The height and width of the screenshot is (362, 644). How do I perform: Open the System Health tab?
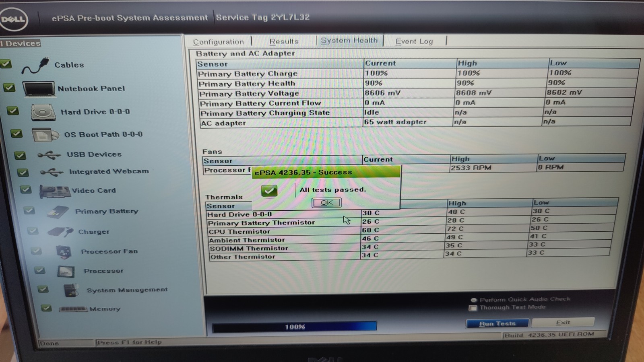click(349, 41)
